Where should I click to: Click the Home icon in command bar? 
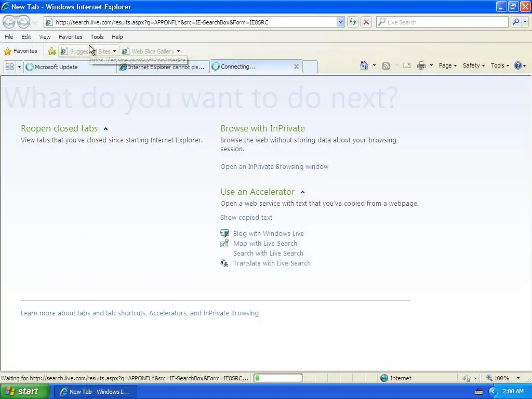pyautogui.click(x=364, y=65)
